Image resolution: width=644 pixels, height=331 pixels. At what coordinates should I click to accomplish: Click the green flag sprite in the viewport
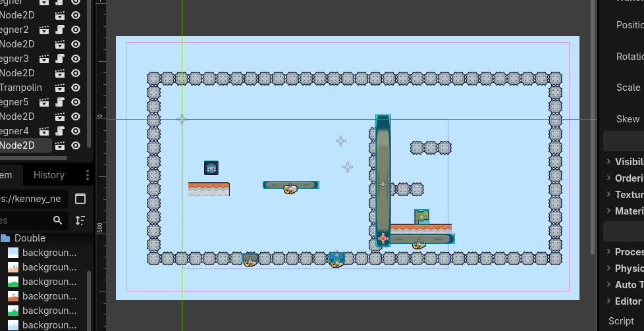[x=422, y=217]
